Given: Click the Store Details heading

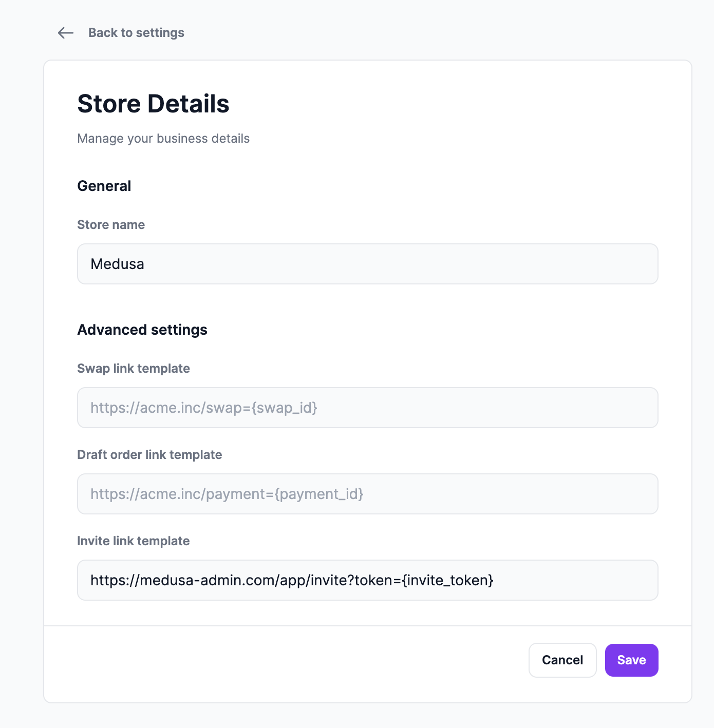Looking at the screenshot, I should tap(153, 104).
